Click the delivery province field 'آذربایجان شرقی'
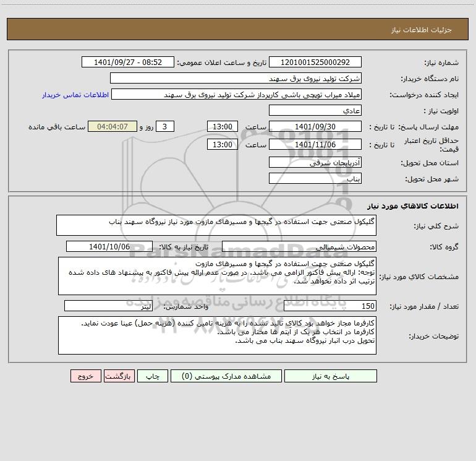 (x=315, y=162)
